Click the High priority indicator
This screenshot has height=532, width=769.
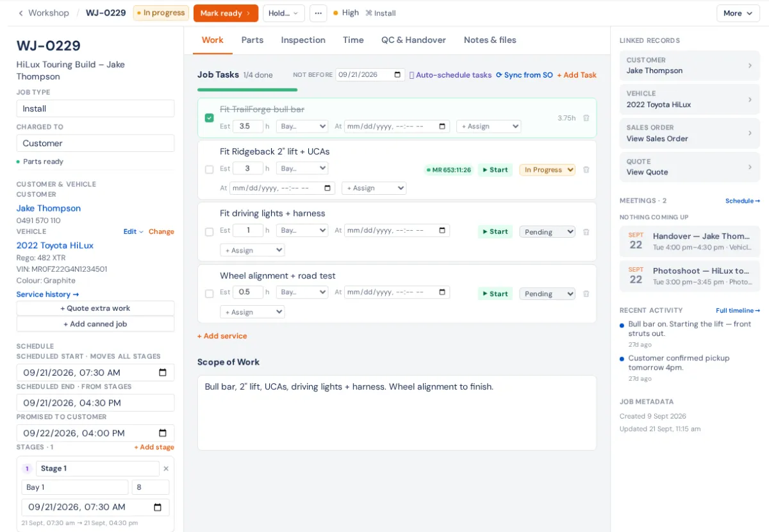(x=346, y=13)
